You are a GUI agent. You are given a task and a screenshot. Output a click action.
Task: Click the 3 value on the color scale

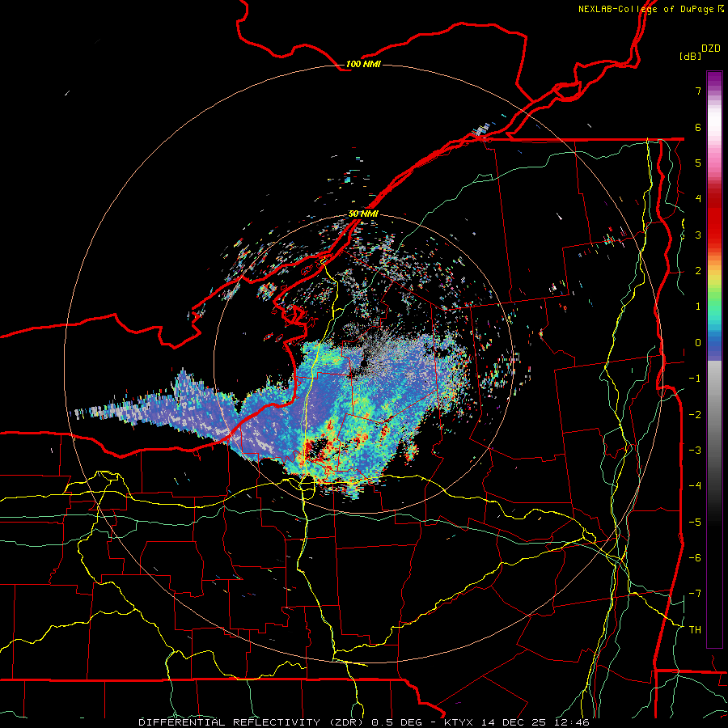pyautogui.click(x=698, y=235)
